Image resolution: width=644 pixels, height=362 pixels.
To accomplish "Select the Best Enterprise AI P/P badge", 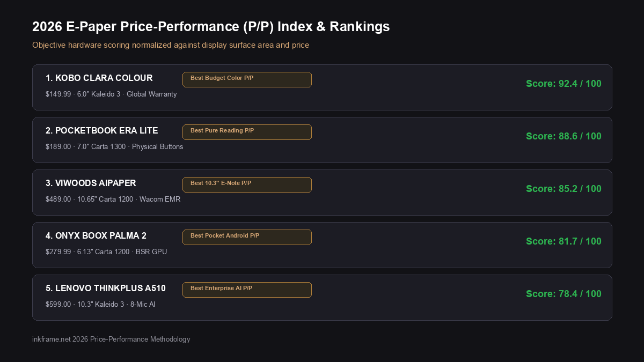I will click(x=247, y=290).
